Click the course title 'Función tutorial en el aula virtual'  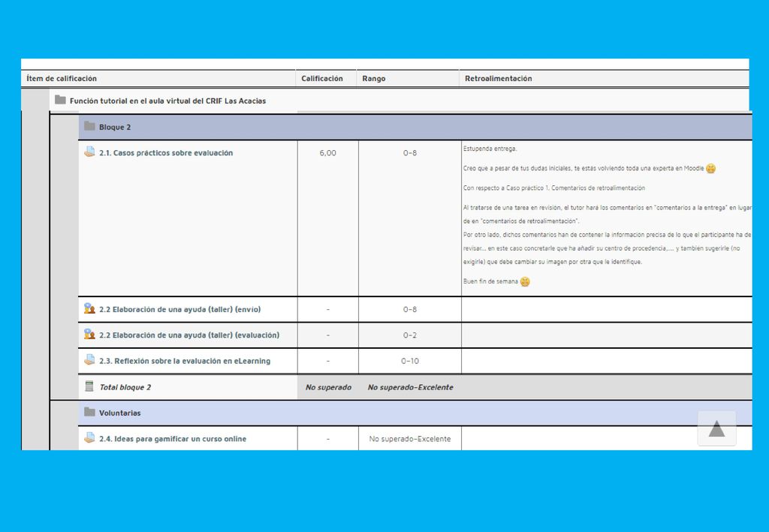(167, 101)
